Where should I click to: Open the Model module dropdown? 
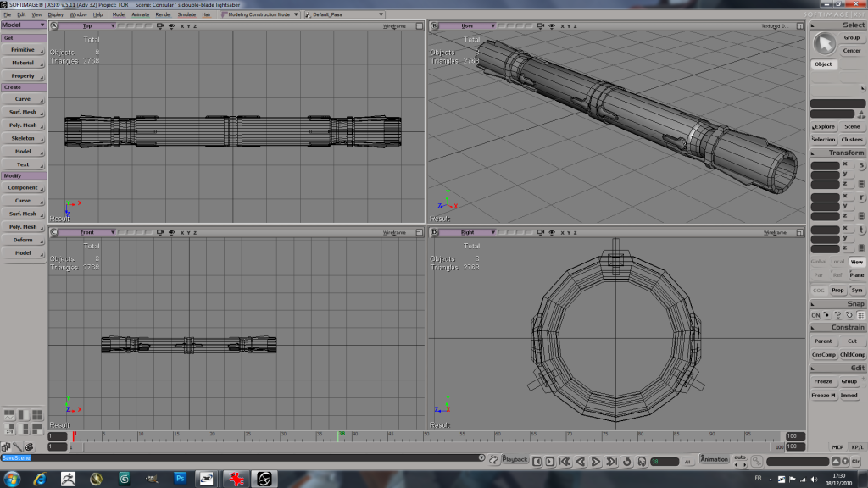tap(23, 25)
